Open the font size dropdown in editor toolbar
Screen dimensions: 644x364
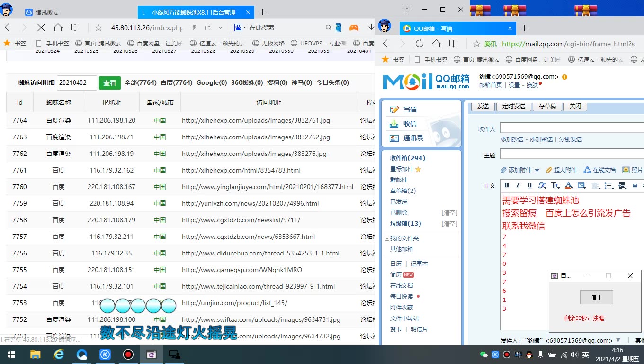[555, 185]
